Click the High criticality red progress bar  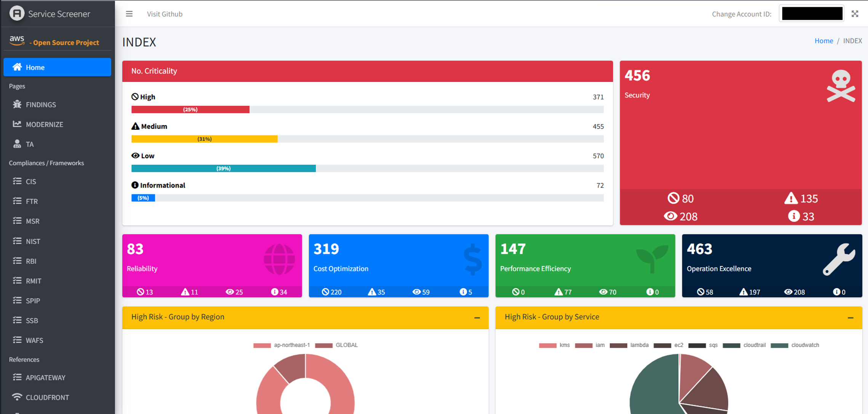(190, 110)
